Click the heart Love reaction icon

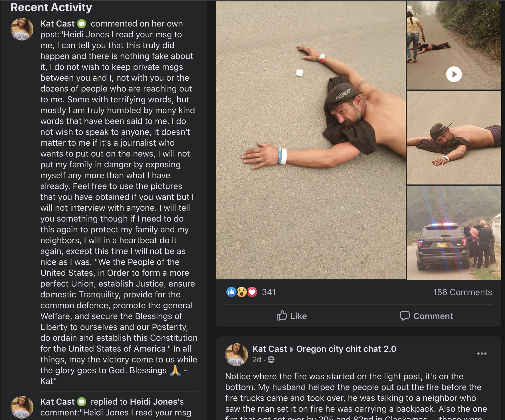(252, 292)
